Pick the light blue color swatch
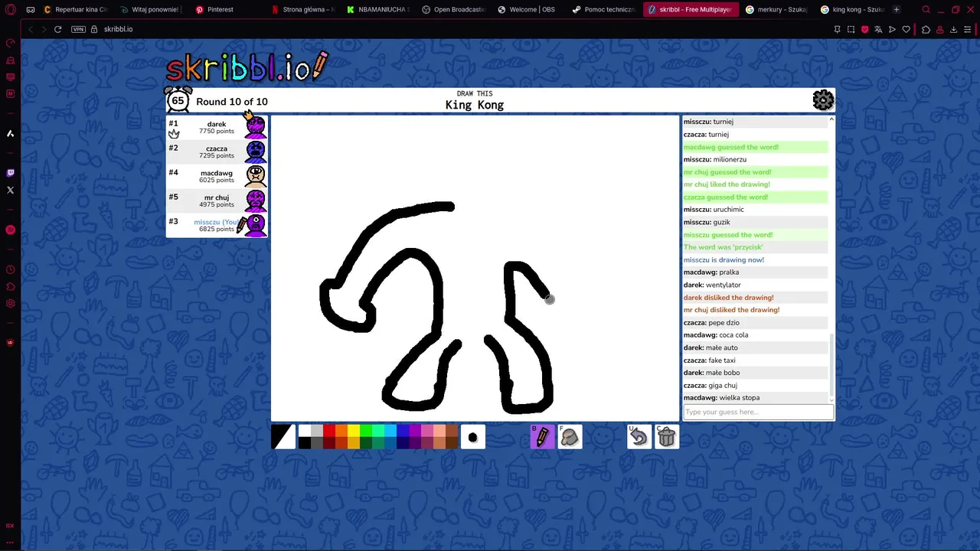This screenshot has width=980, height=551. tap(390, 431)
